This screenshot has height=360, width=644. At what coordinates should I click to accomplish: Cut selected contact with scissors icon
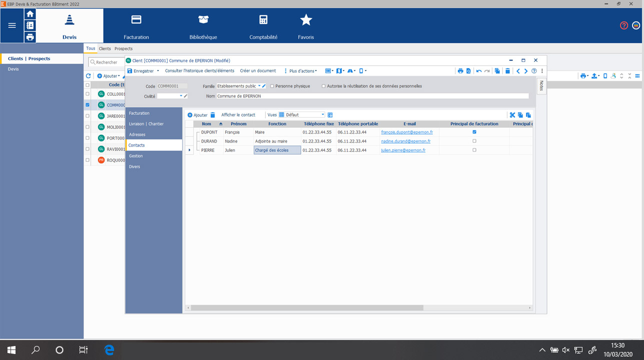512,115
